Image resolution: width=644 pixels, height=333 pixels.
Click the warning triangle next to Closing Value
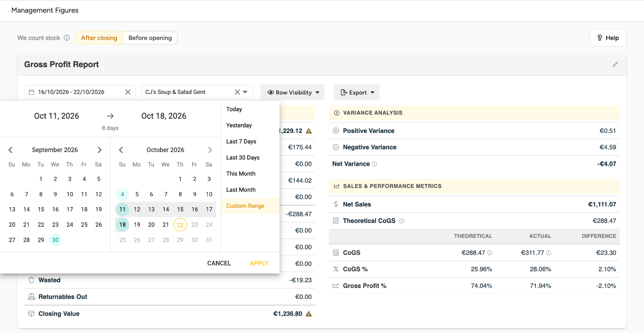308,314
